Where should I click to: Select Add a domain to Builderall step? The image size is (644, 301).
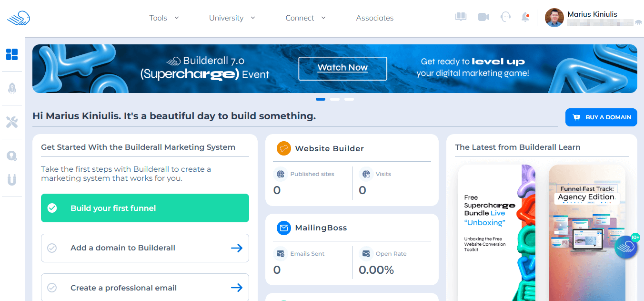point(145,248)
